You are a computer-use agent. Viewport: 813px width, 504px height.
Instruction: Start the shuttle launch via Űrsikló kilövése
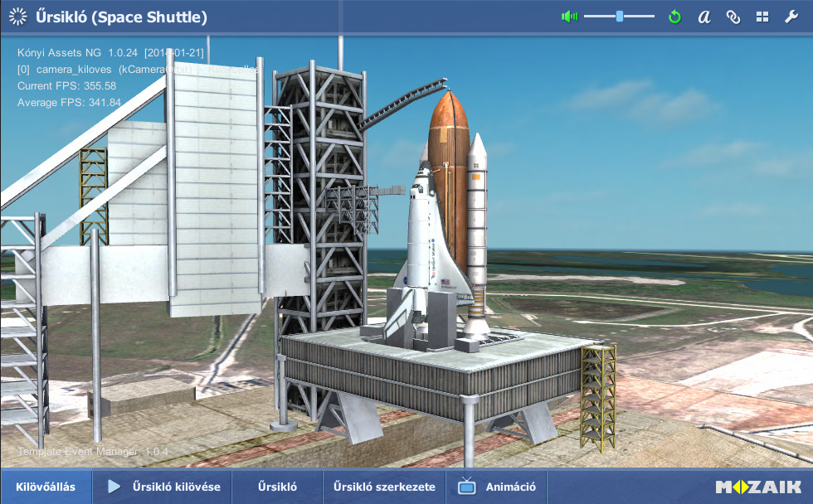pyautogui.click(x=161, y=487)
